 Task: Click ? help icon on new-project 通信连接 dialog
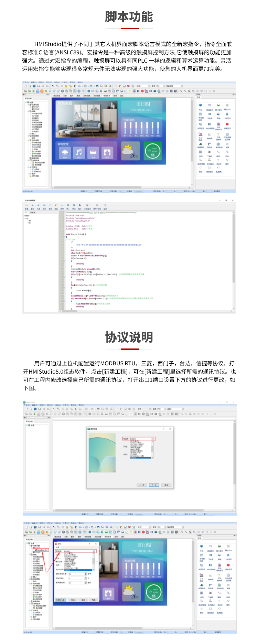point(164,429)
